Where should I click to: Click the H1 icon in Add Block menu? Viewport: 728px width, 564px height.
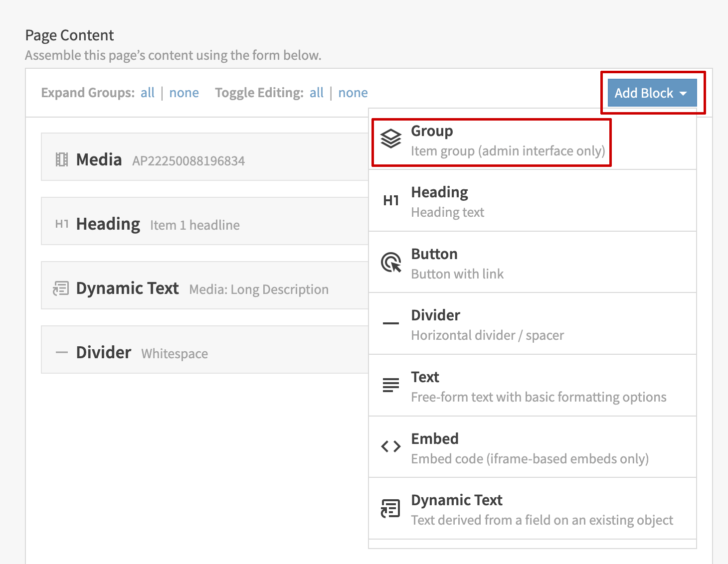pyautogui.click(x=390, y=201)
